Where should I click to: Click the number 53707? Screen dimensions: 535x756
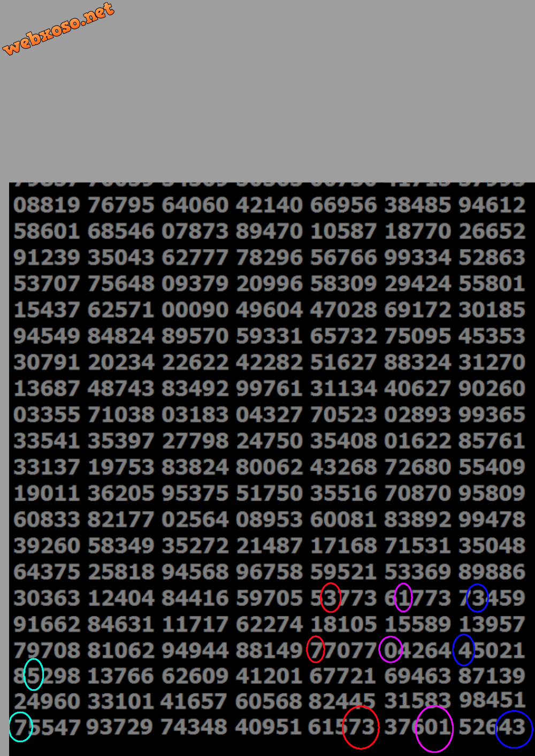[47, 283]
